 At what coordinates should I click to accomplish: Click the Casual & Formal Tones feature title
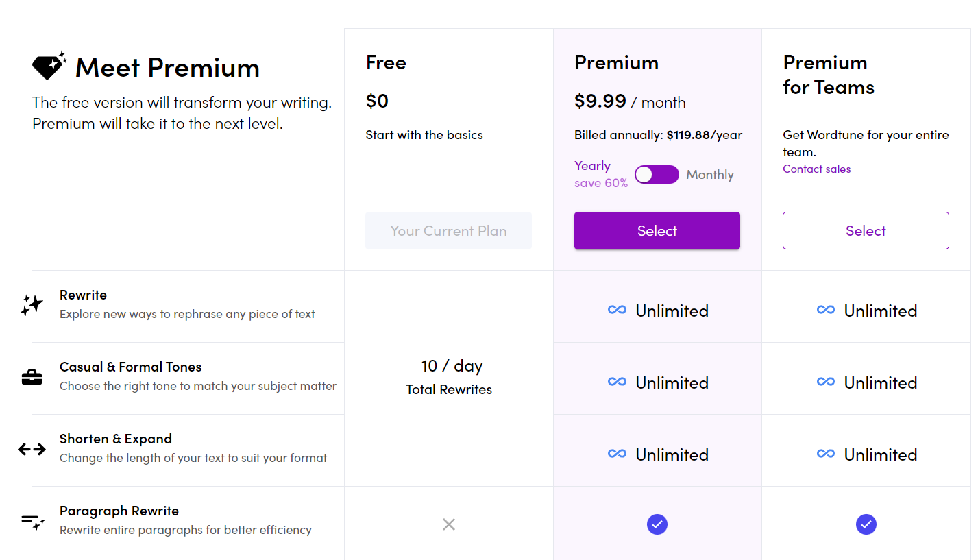point(131,367)
